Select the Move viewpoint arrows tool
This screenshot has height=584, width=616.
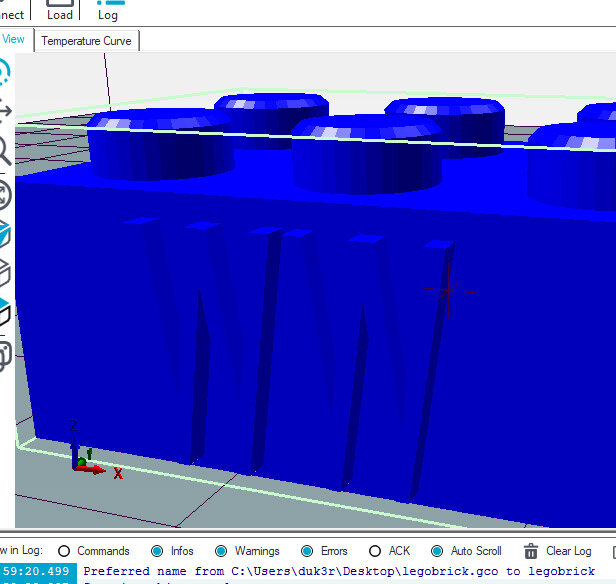5,111
